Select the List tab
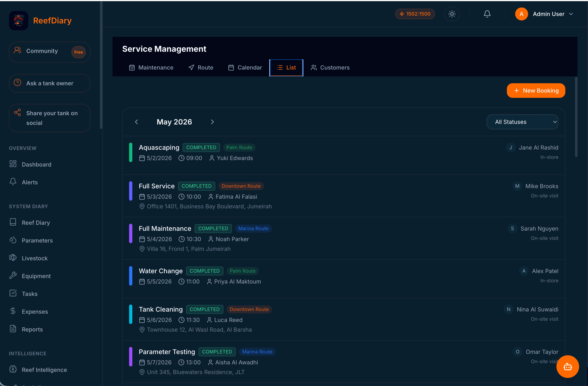The image size is (588, 386). click(x=286, y=68)
